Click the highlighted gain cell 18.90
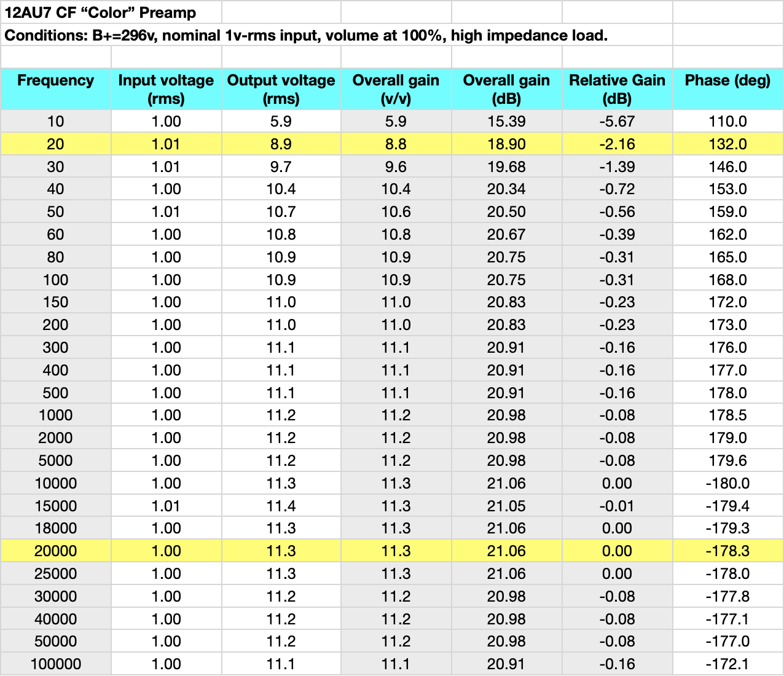The width and height of the screenshot is (784, 676). tap(506, 144)
